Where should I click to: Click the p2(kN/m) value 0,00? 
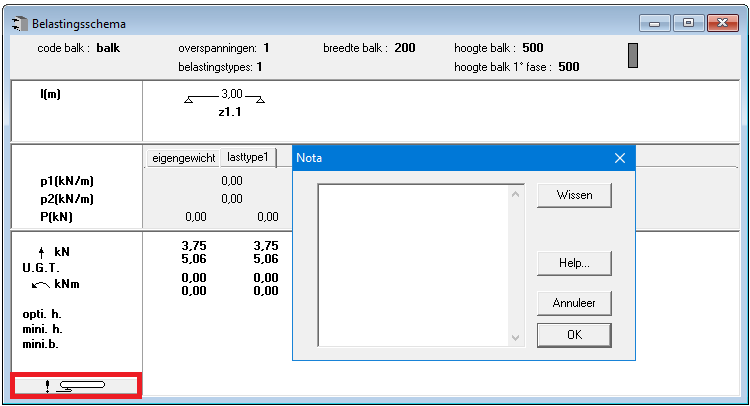[x=232, y=198]
